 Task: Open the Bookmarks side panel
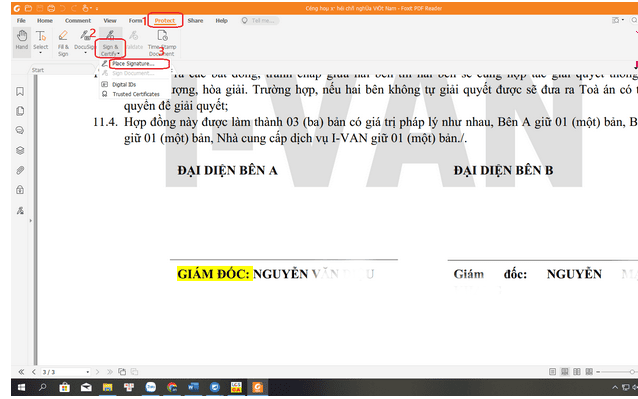(x=20, y=92)
